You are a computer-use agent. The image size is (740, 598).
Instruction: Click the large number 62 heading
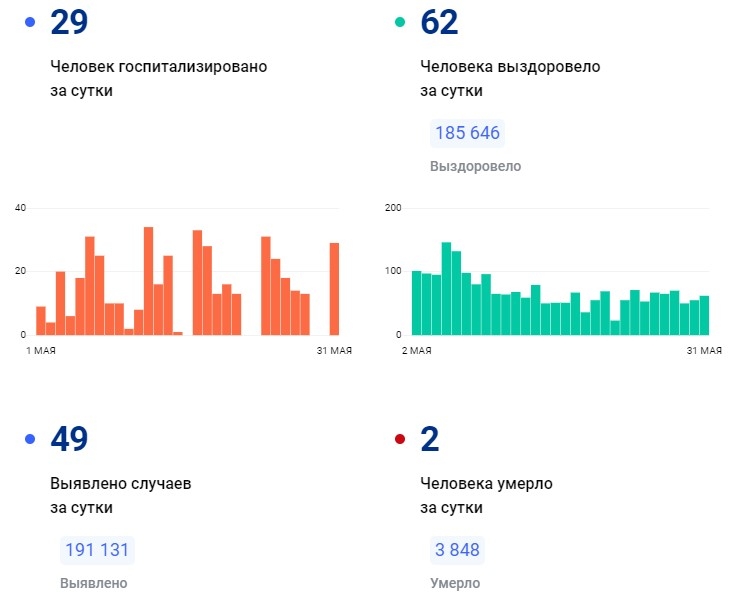[x=439, y=22]
